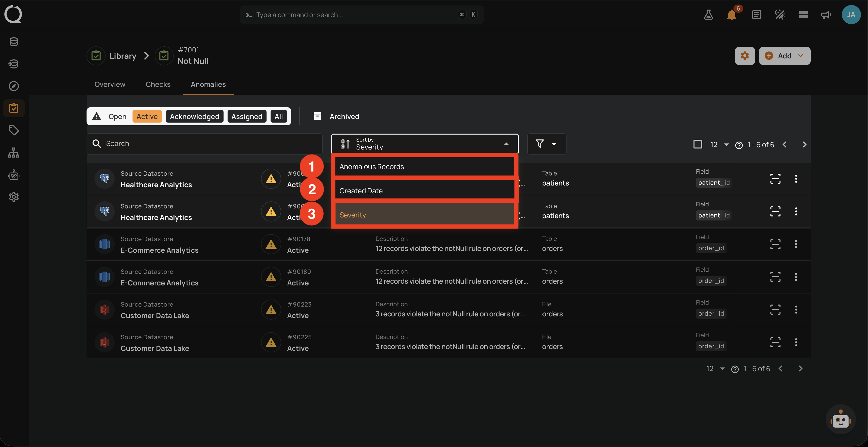Viewport: 868px width, 447px height.
Task: Click the anomalies Search field
Action: [204, 144]
